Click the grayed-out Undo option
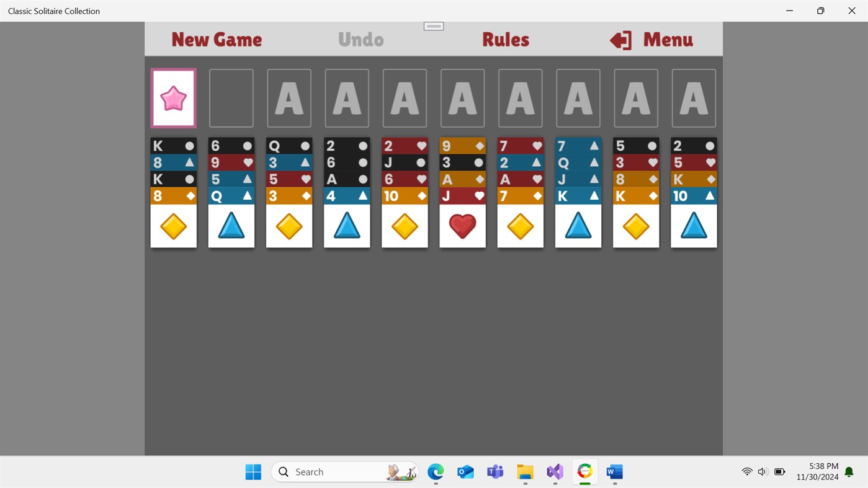The height and width of the screenshot is (488, 868). pyautogui.click(x=360, y=38)
